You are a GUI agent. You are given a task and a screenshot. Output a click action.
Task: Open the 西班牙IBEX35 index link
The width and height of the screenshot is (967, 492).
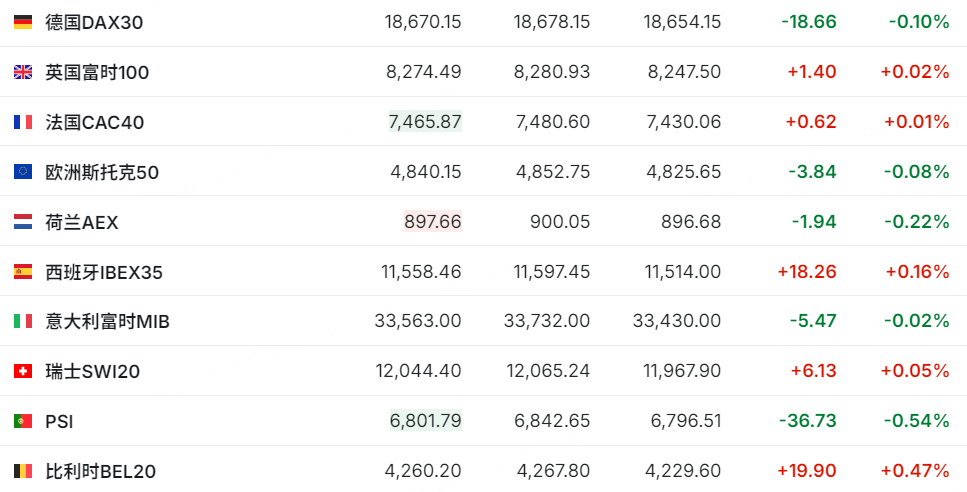pyautogui.click(x=104, y=272)
